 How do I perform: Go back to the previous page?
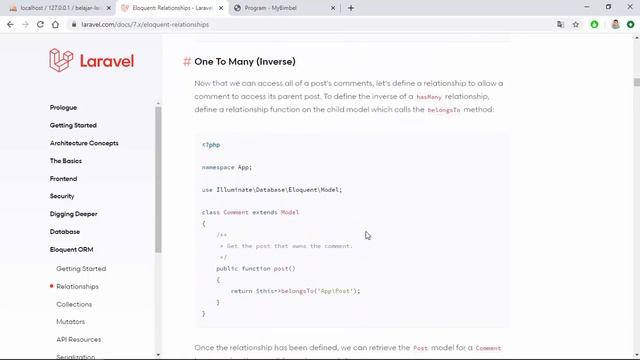[x=10, y=24]
